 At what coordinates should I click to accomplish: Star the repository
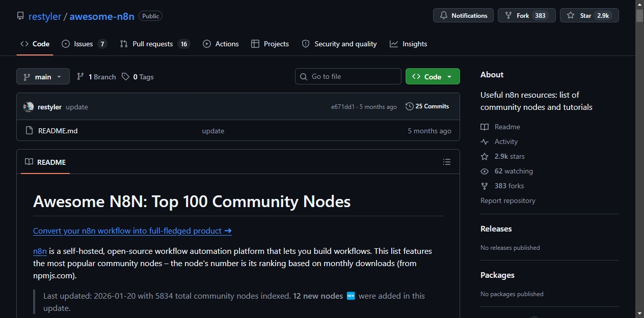[x=589, y=16]
